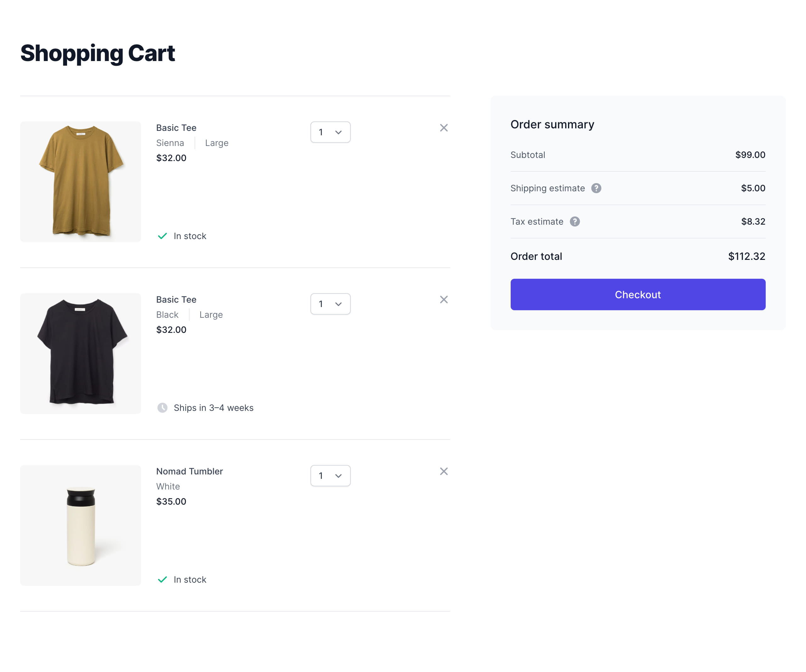
Task: Click the Shipping estimate help icon
Action: click(596, 188)
